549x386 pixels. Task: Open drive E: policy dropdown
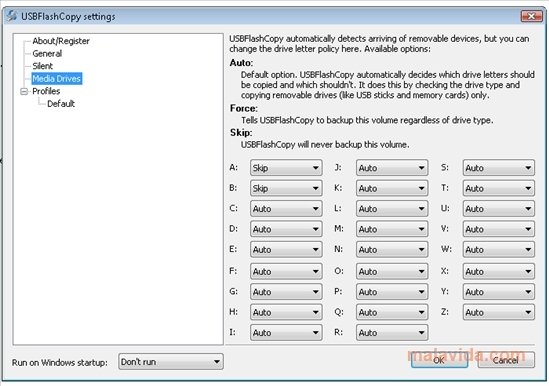(x=286, y=249)
